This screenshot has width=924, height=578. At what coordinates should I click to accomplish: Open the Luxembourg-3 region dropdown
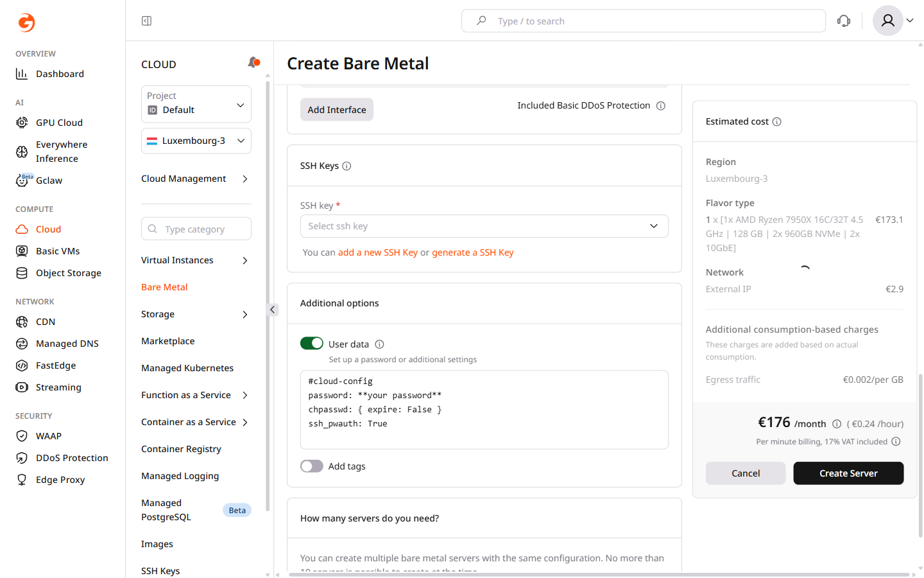196,141
